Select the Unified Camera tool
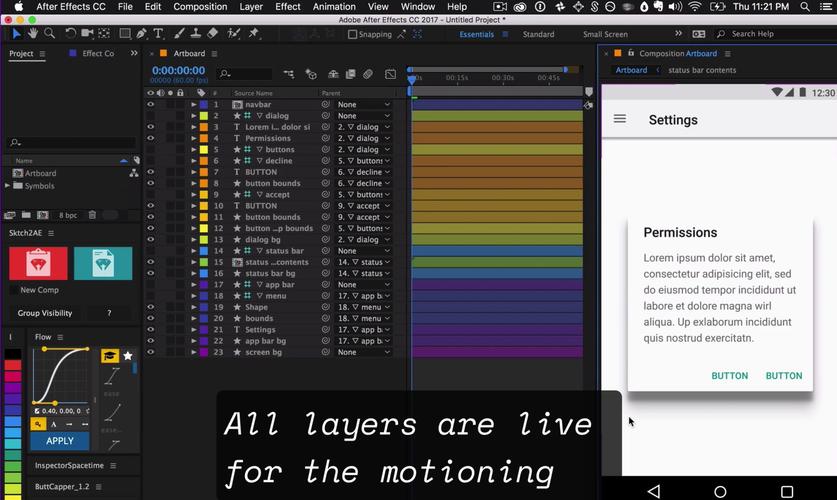 point(86,34)
